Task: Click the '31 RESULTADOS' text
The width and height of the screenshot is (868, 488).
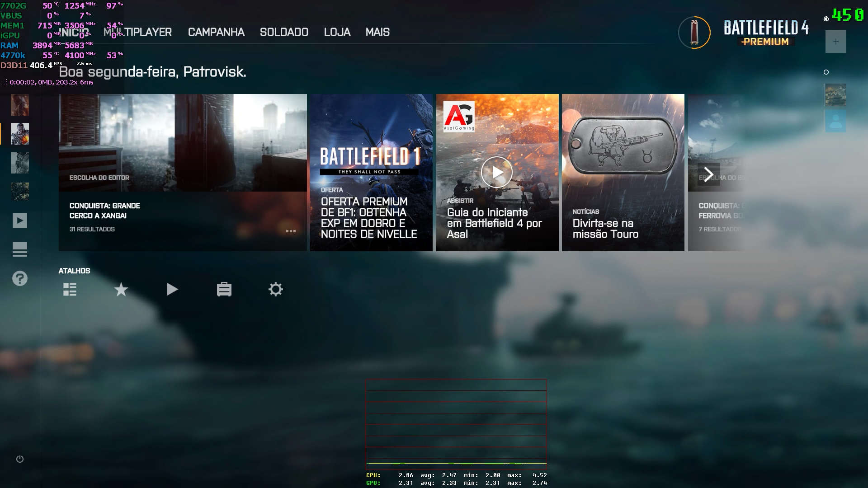Action: point(92,229)
